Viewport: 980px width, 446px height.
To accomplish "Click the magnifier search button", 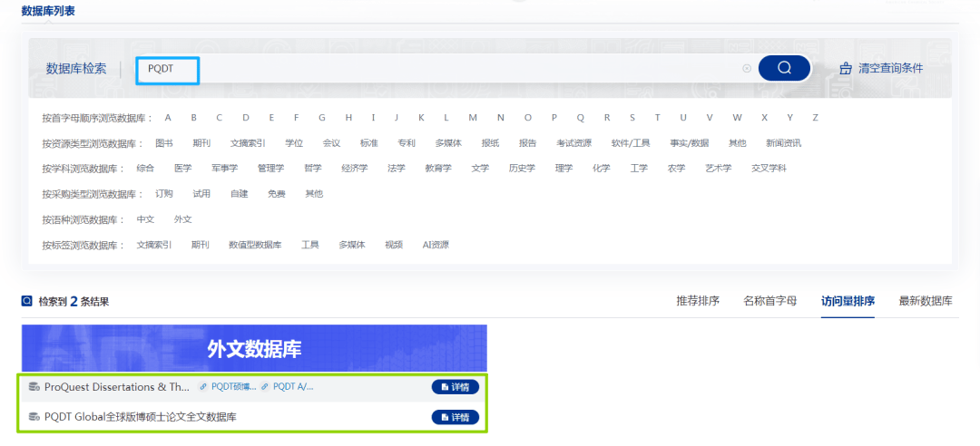I will click(x=784, y=68).
